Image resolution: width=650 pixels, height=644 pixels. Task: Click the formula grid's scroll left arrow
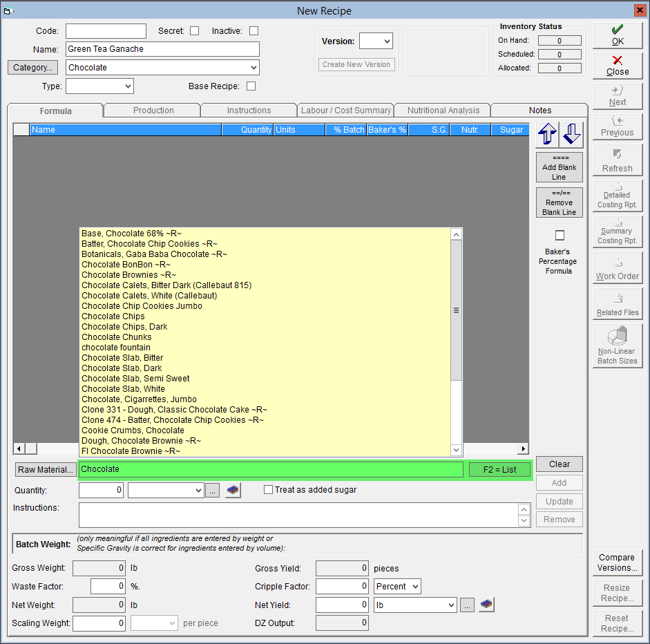(x=19, y=448)
